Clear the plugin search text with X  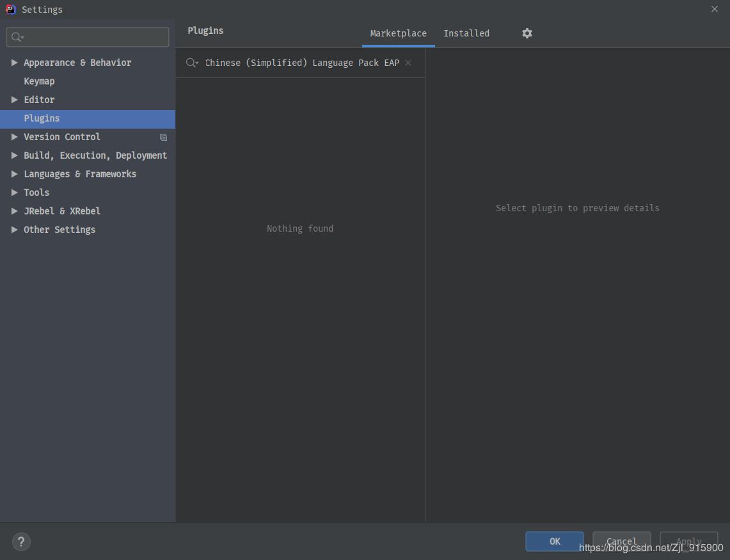(408, 63)
